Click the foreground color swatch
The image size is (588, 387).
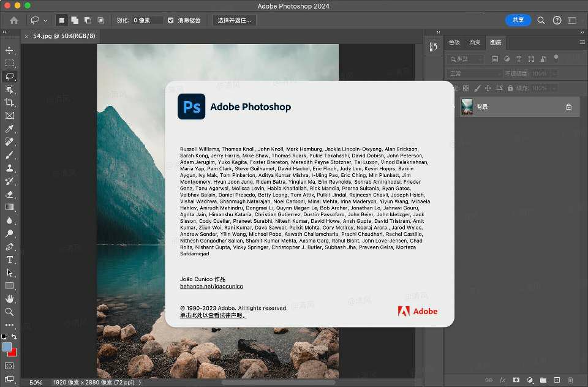click(7, 347)
